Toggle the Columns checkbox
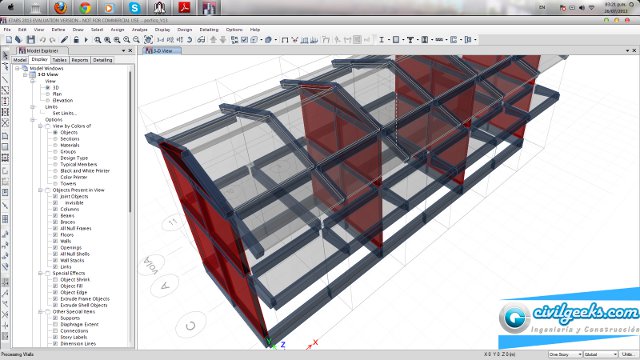The image size is (640, 360). tap(56, 209)
